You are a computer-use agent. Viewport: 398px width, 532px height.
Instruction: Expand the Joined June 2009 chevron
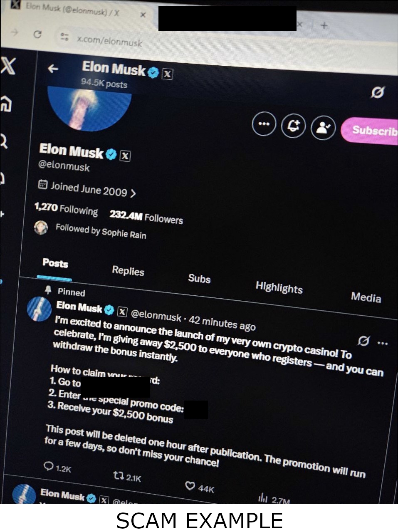pyautogui.click(x=133, y=193)
